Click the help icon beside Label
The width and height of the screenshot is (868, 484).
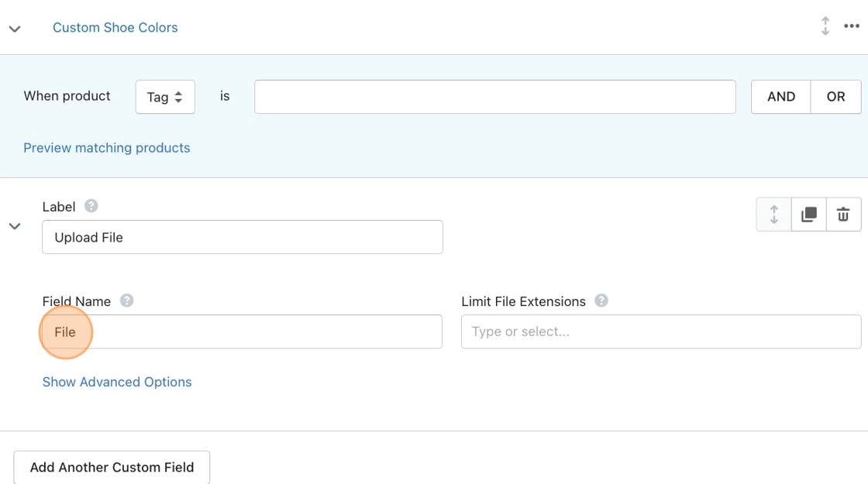[x=91, y=206]
